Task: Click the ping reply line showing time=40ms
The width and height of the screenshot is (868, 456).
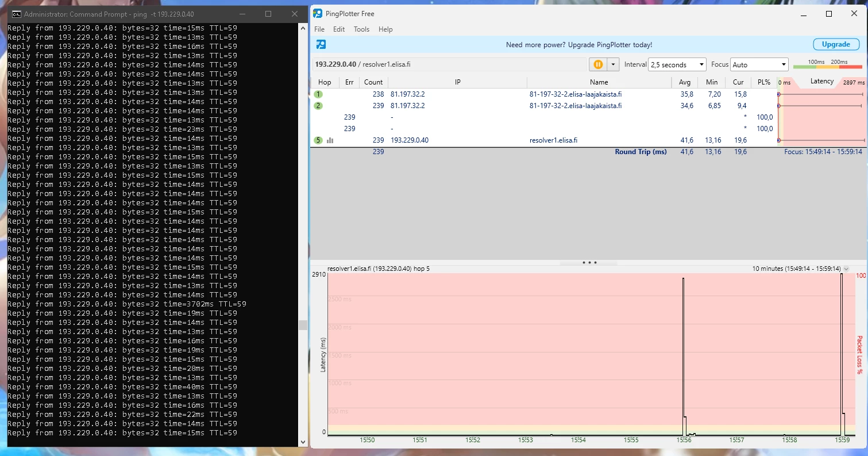Action: click(122, 387)
